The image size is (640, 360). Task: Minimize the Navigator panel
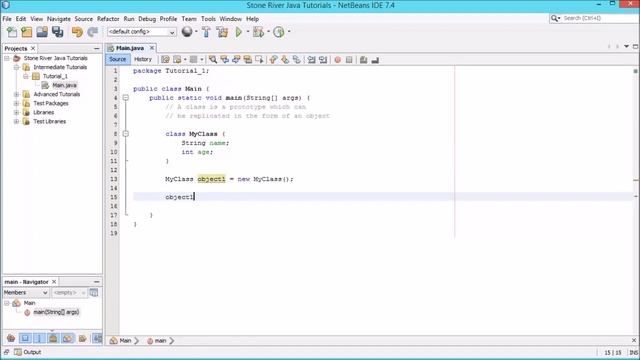[x=97, y=282]
